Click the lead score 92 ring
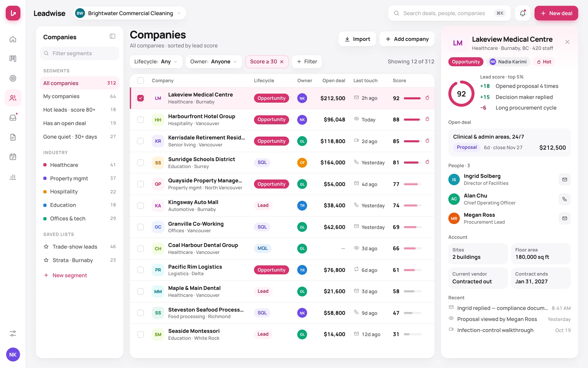Image resolution: width=588 pixels, height=368 pixels. tap(461, 94)
